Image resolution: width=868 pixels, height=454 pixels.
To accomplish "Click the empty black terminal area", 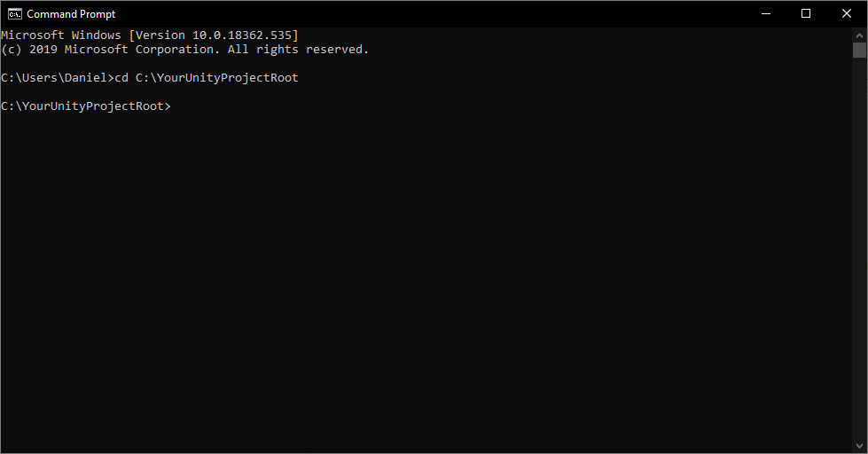I will pyautogui.click(x=426, y=277).
